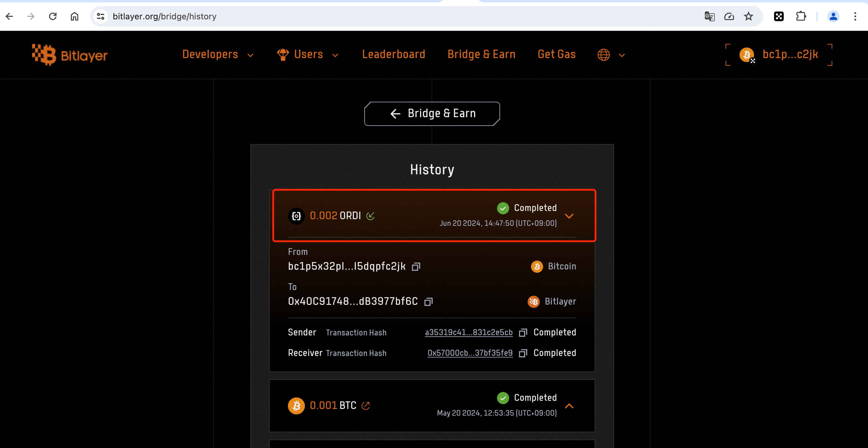Image resolution: width=868 pixels, height=448 pixels.
Task: Copy the From address bc1p5x32pl...l5dqpfc2jk
Action: (416, 267)
